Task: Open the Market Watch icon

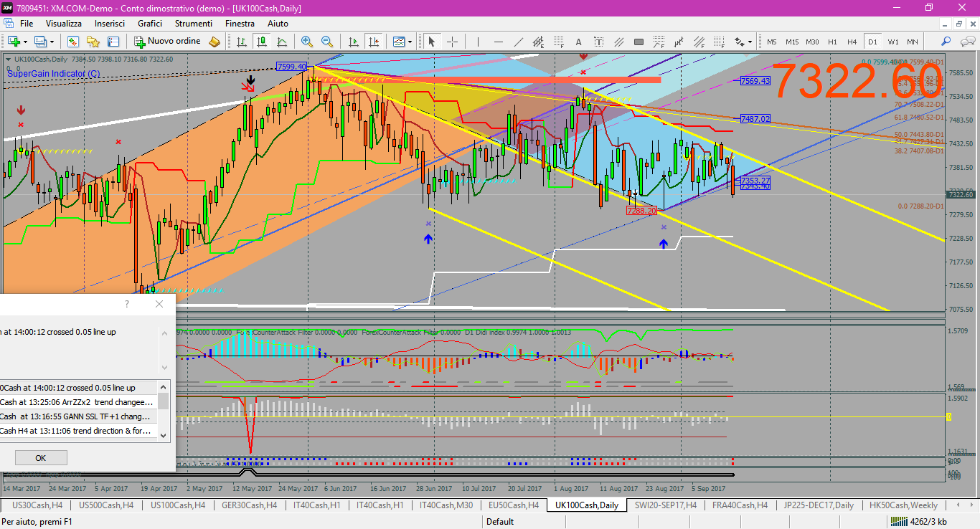Action: click(x=74, y=42)
